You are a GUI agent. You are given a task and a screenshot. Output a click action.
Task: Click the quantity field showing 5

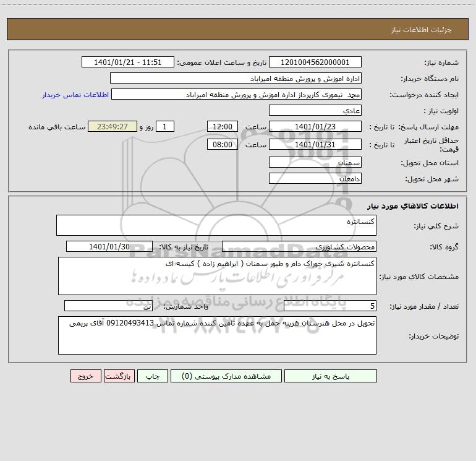point(330,306)
